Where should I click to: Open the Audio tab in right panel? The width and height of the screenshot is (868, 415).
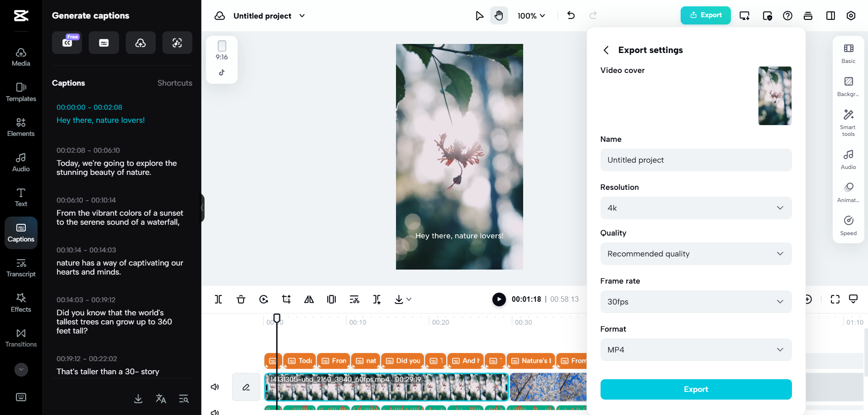(849, 159)
